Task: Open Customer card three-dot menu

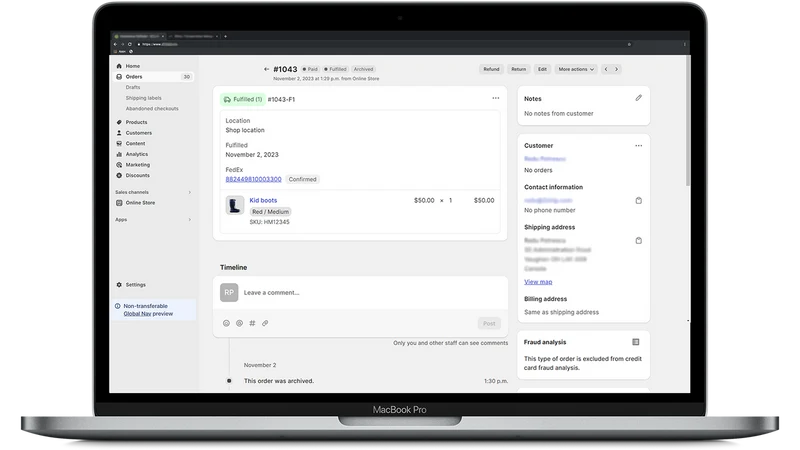Action: click(x=638, y=146)
